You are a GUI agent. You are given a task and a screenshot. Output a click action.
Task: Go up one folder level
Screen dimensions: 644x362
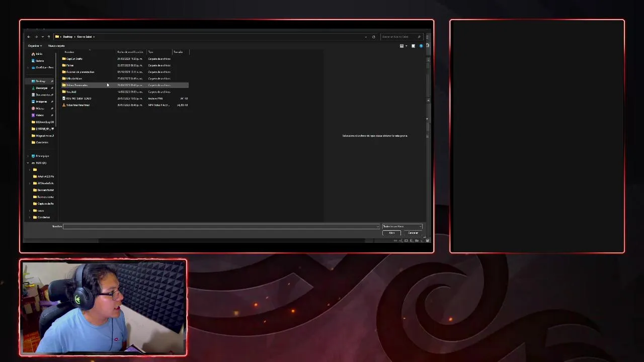click(x=48, y=37)
